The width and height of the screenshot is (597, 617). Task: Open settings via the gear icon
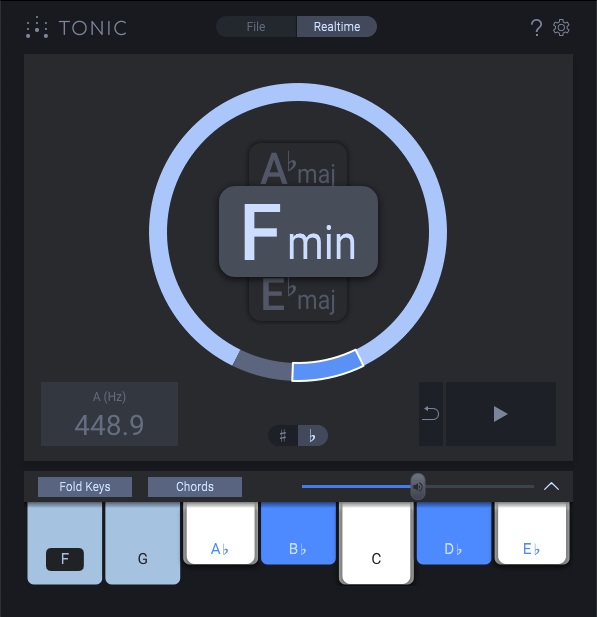pyautogui.click(x=561, y=28)
